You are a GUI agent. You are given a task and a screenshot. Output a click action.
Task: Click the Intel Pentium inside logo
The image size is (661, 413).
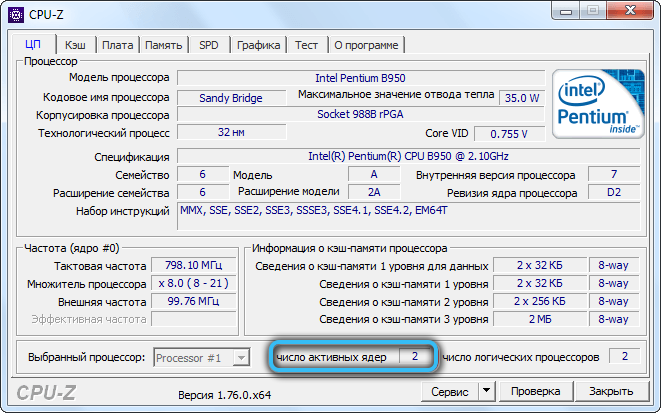click(x=598, y=104)
